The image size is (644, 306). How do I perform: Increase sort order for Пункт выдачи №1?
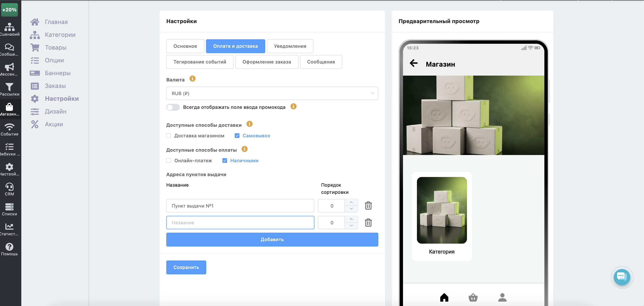(351, 202)
